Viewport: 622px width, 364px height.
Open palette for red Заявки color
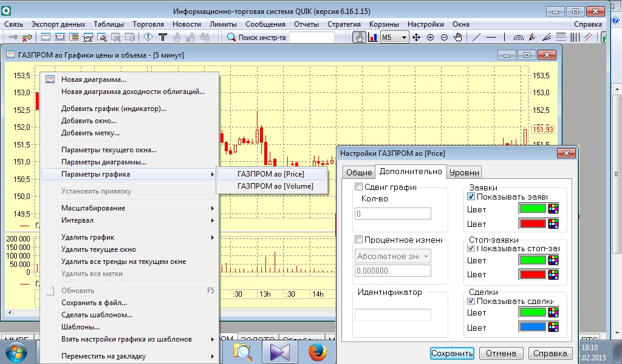click(553, 224)
